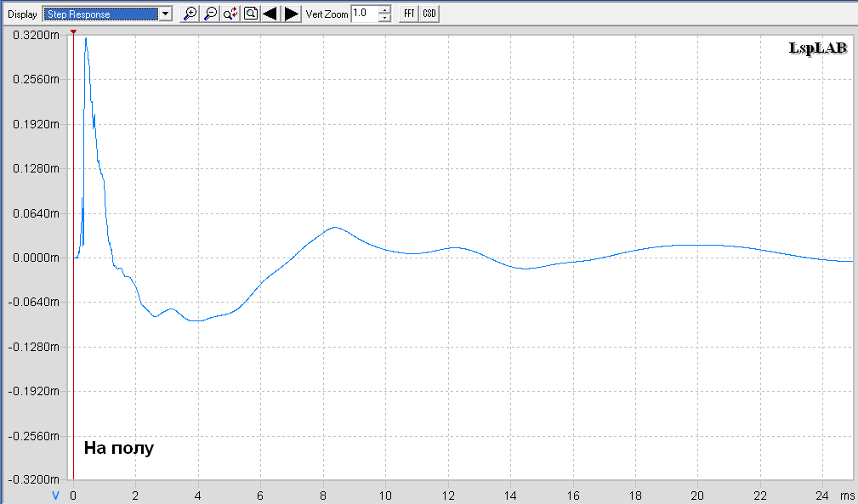The image size is (858, 504).
Task: Click the 12 tick on time axis
Action: tap(448, 496)
